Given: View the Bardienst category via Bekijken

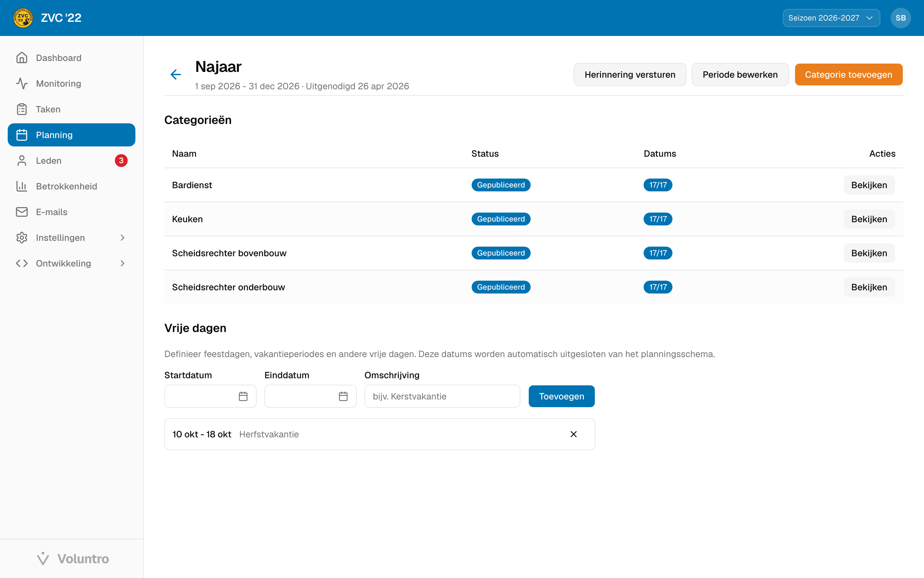Looking at the screenshot, I should pos(869,185).
